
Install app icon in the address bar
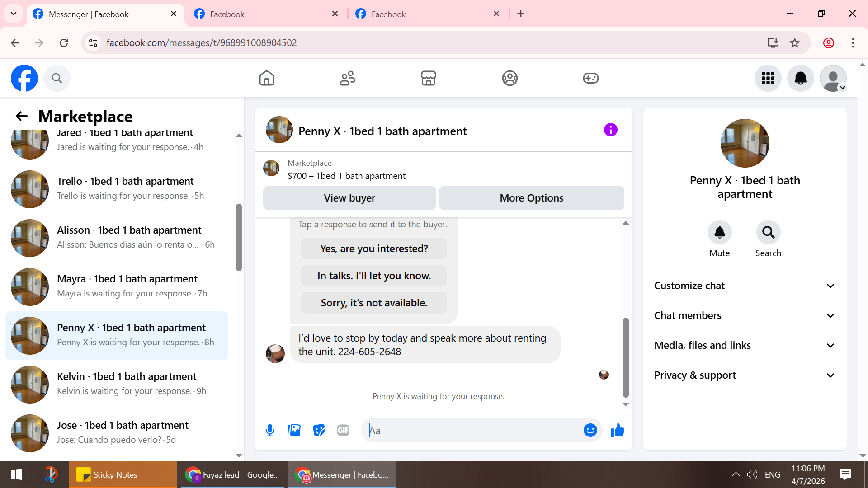coord(773,43)
